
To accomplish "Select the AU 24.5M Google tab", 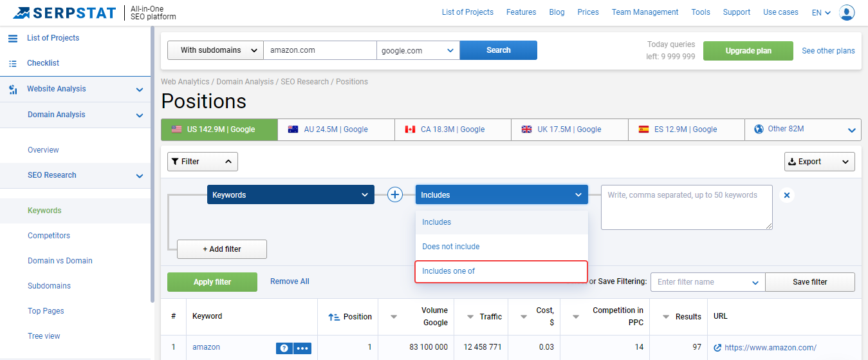I will pyautogui.click(x=337, y=129).
